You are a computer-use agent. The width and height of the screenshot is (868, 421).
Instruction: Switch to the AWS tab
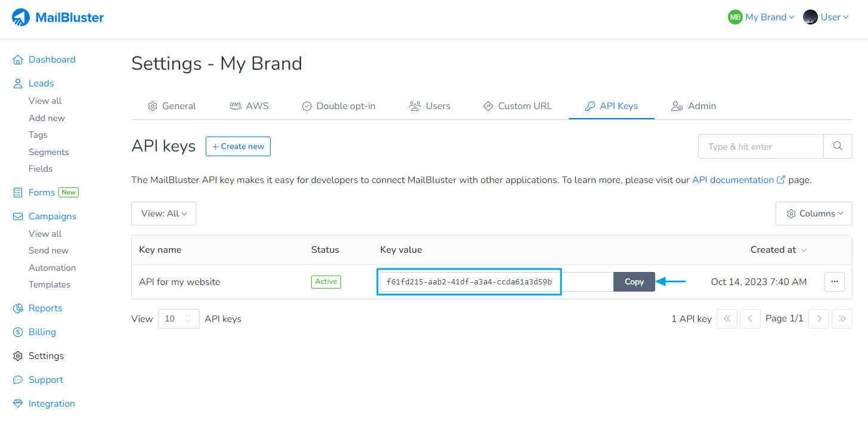(249, 106)
